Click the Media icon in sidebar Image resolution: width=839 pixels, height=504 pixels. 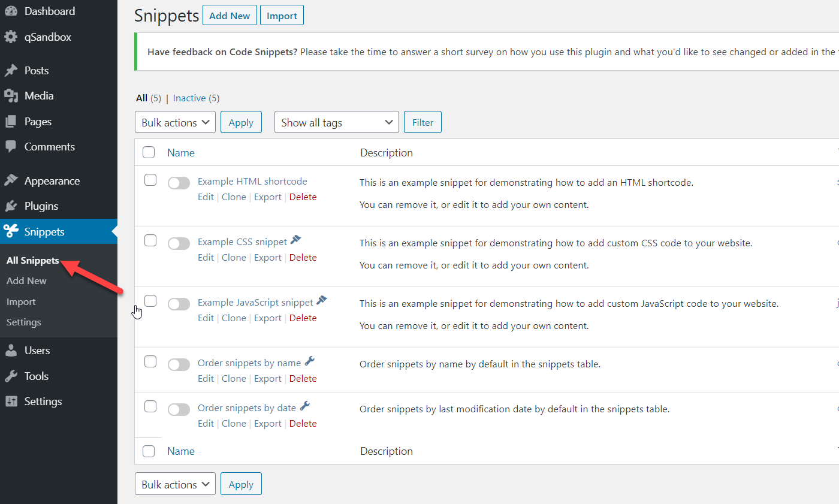point(11,96)
